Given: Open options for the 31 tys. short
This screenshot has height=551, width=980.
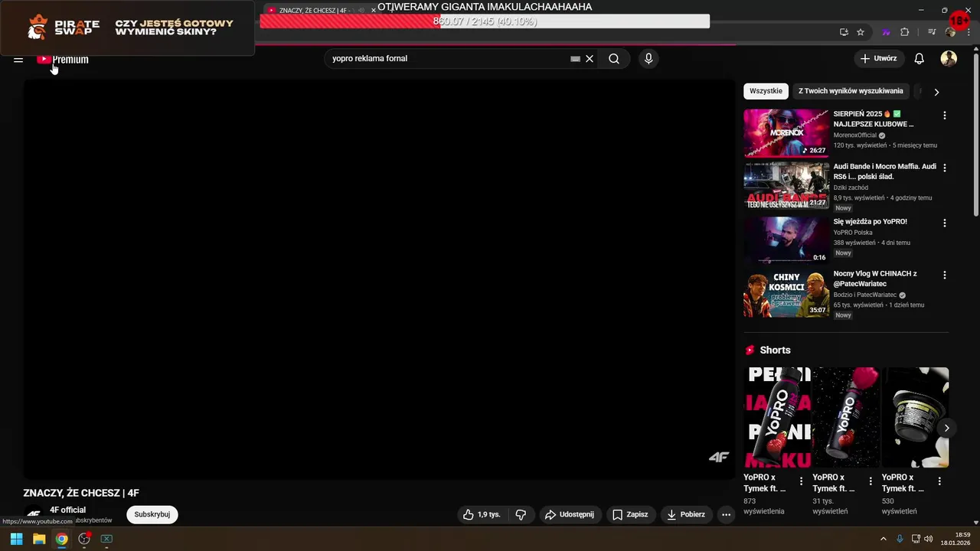Looking at the screenshot, I should (x=871, y=481).
